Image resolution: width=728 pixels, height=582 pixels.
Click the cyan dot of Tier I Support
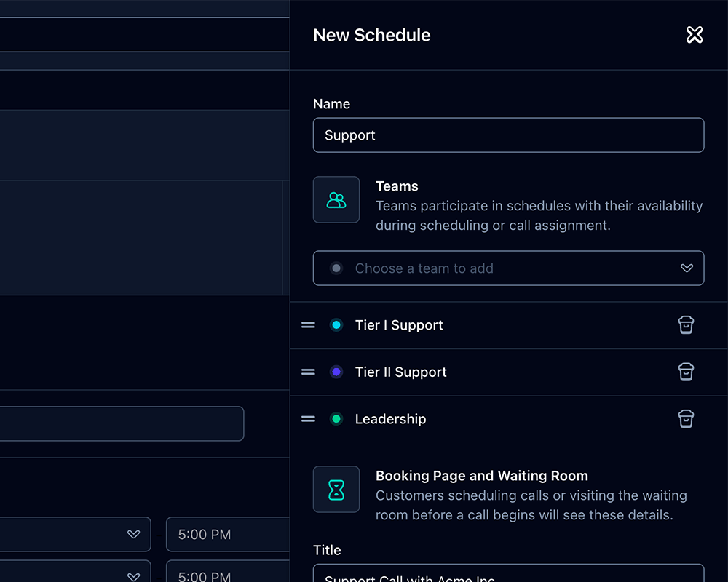[336, 325]
